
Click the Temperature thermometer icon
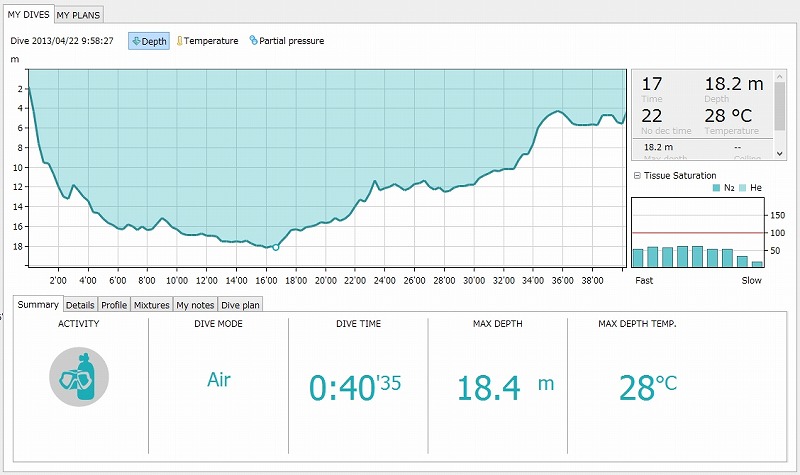coord(180,41)
